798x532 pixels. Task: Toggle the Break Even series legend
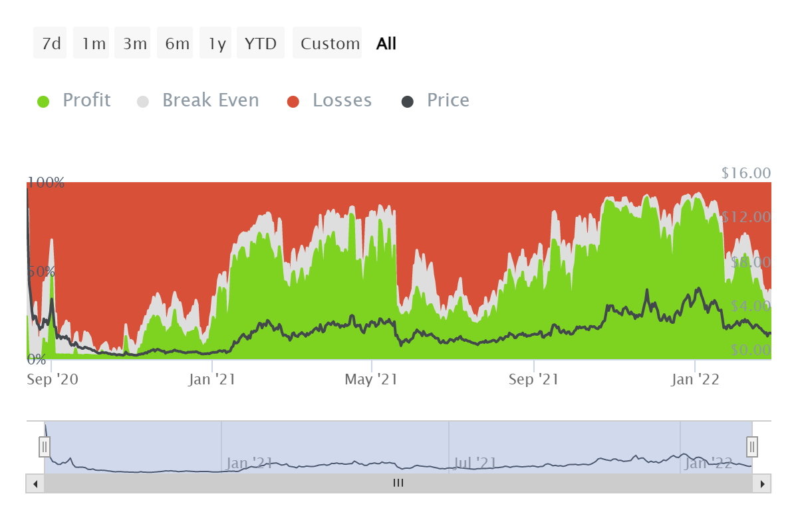coord(210,100)
